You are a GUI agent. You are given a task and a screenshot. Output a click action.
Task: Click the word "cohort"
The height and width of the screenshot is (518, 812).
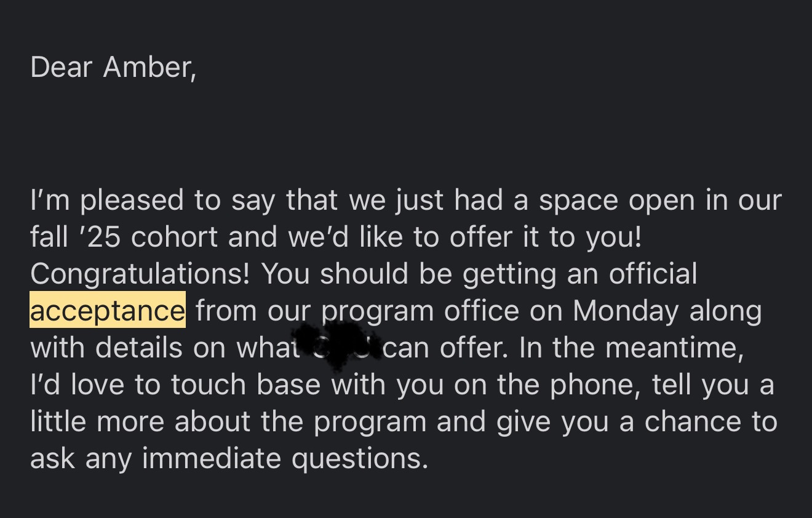174,237
